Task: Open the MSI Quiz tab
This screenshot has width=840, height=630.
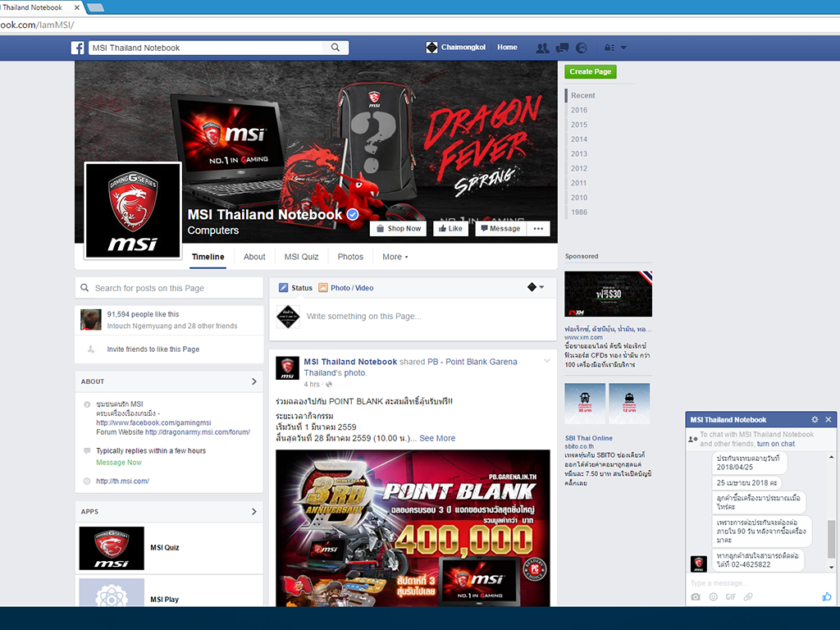Action: click(302, 257)
